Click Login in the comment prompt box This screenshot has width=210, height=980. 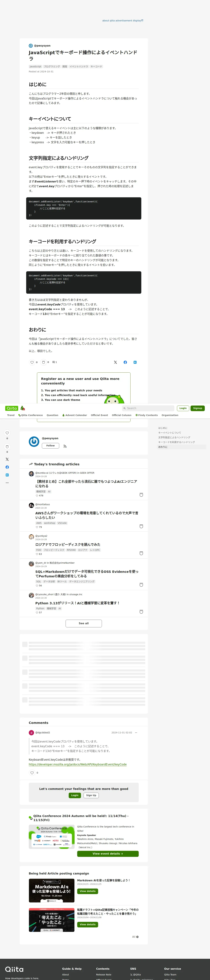75,795
